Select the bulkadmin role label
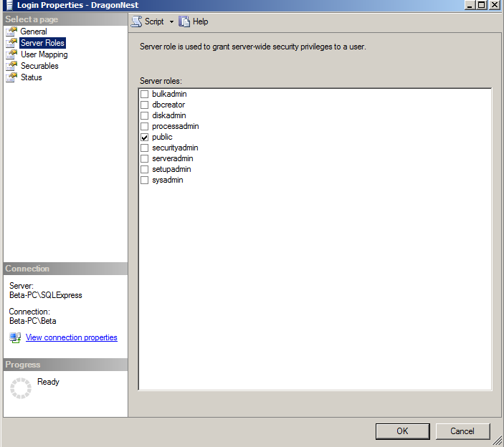The width and height of the screenshot is (504, 447). tap(169, 94)
